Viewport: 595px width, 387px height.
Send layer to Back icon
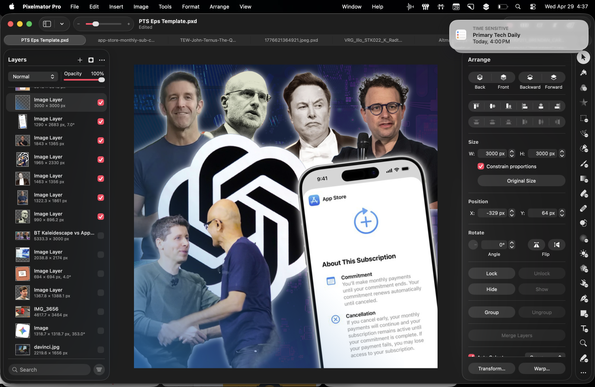point(480,77)
